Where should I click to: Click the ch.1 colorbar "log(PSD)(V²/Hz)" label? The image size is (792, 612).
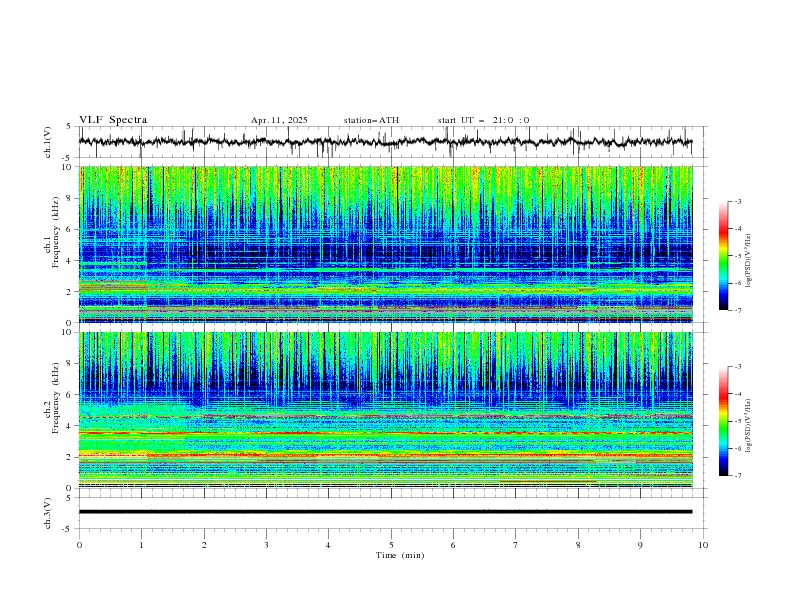coord(749,261)
